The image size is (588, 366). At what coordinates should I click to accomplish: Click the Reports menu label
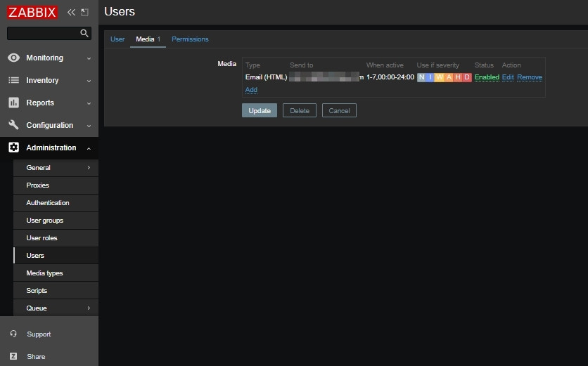coord(40,103)
